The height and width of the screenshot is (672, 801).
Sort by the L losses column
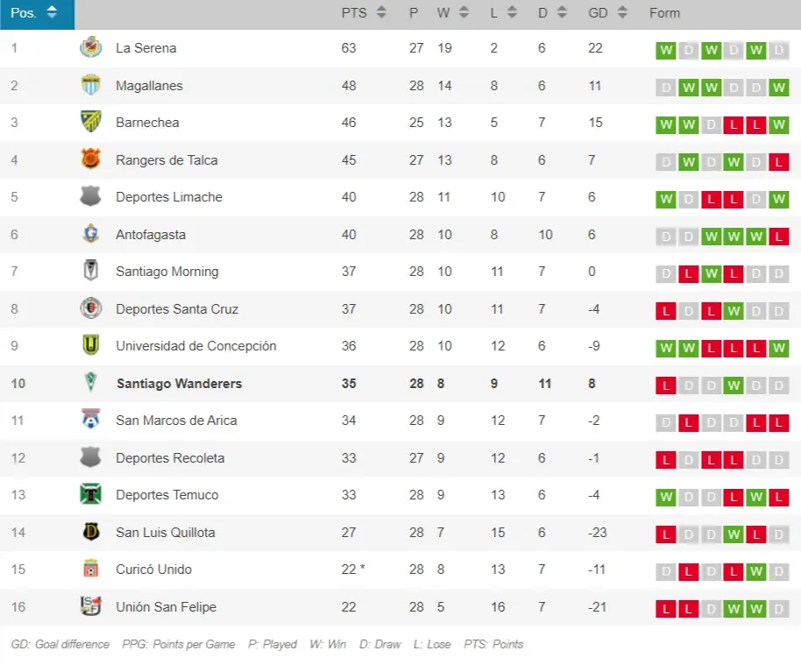(512, 13)
